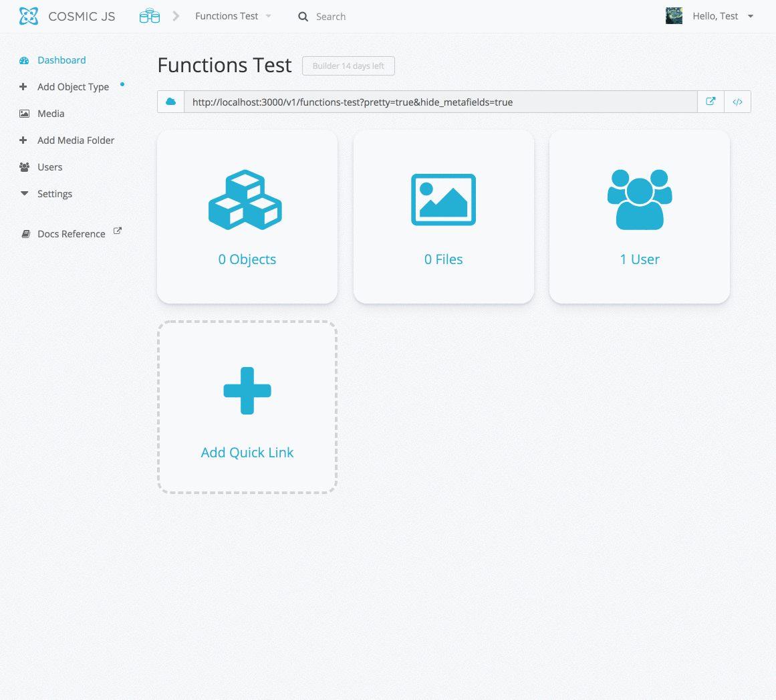Viewport: 776px width, 700px height.
Task: Select Add Media Folder
Action: (x=76, y=140)
